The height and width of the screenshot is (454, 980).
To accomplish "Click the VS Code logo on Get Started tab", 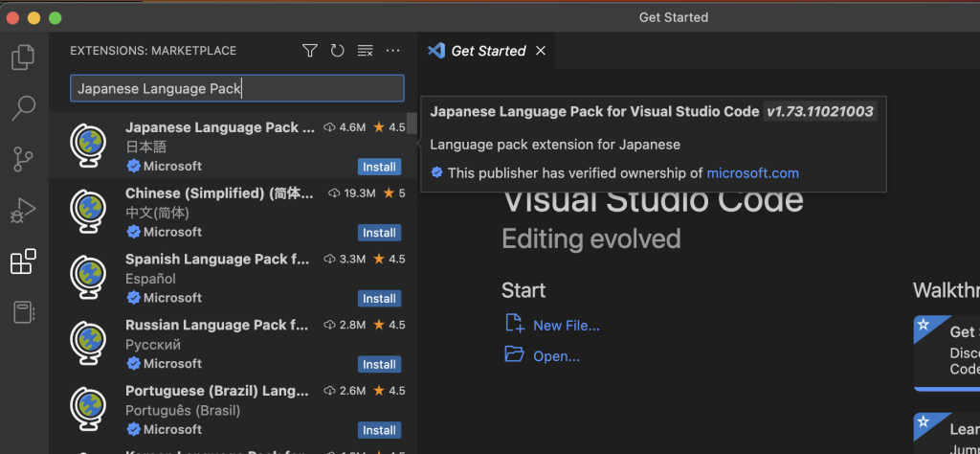I will pos(436,51).
